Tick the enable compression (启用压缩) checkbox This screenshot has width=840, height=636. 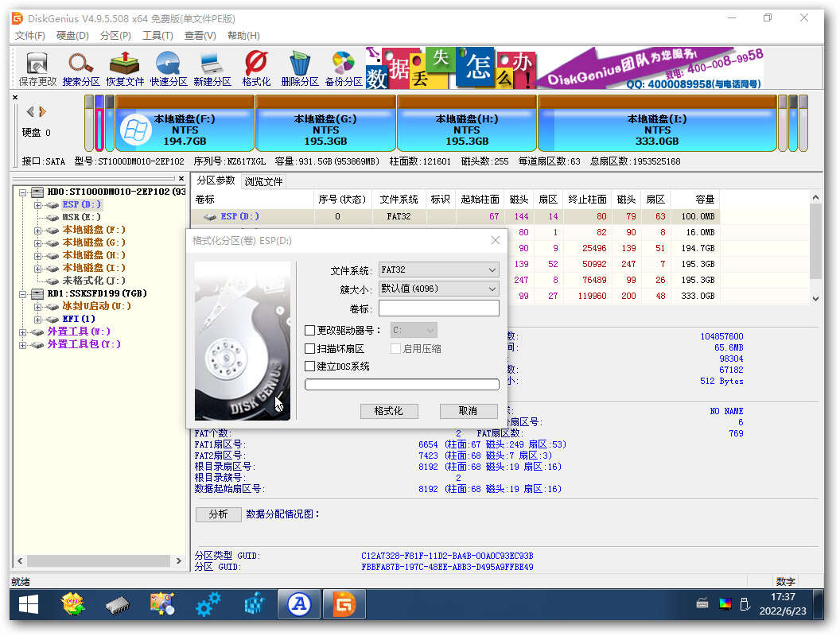(395, 348)
